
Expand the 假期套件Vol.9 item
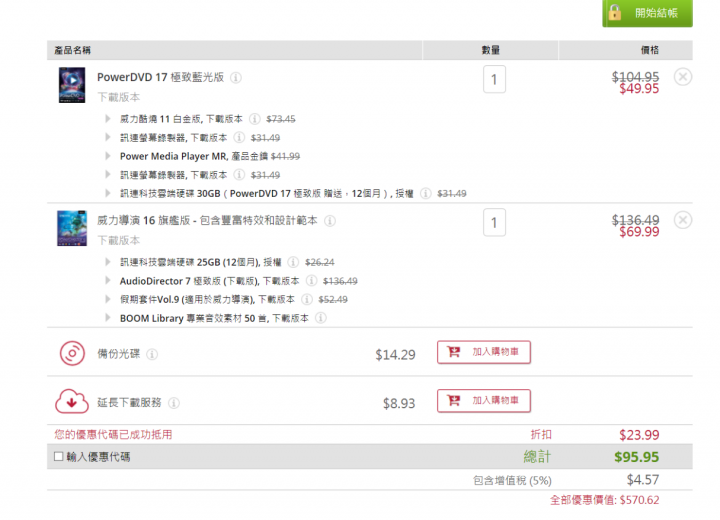point(107,299)
